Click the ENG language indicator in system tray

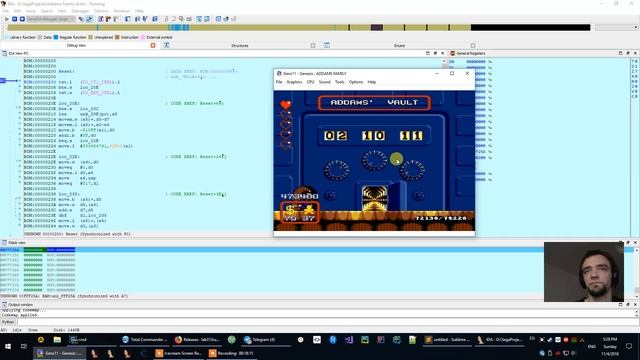(591, 346)
